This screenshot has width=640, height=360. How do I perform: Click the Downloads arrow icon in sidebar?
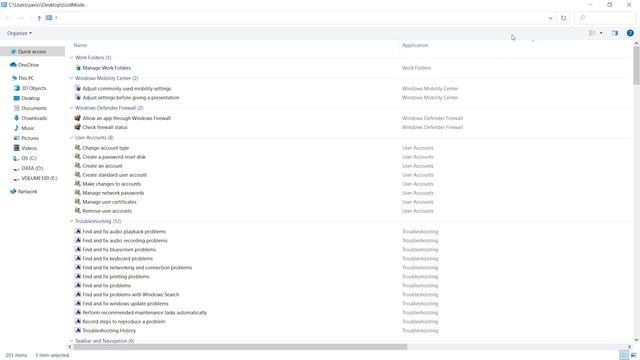coord(16,118)
